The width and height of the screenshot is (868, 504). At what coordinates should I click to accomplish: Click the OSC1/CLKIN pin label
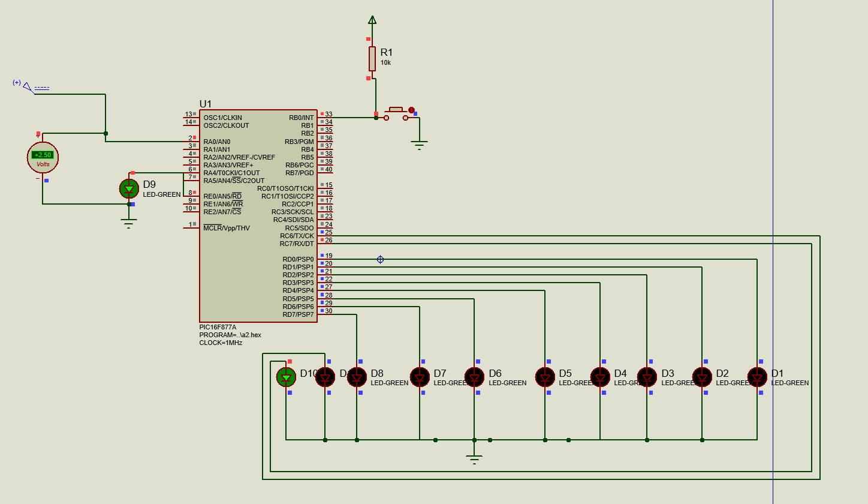[223, 118]
